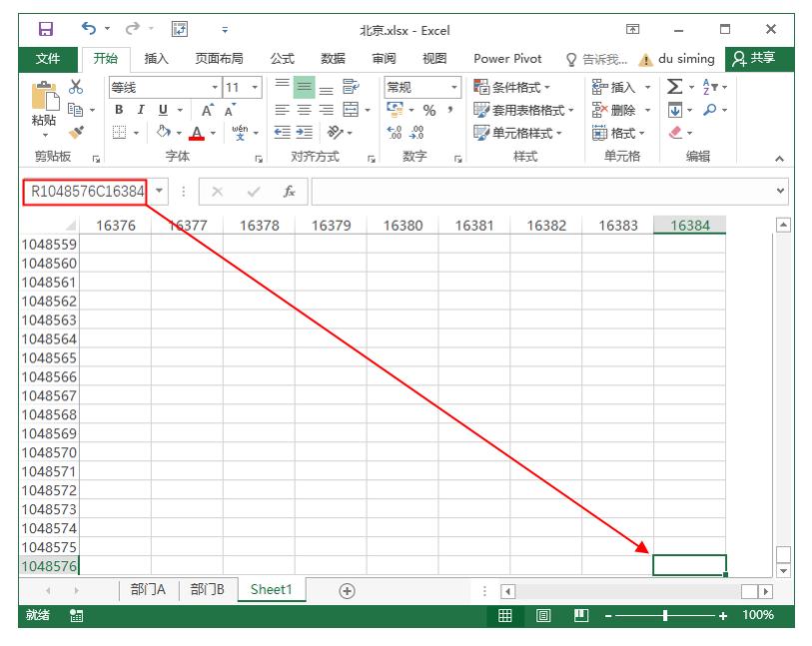This screenshot has width=812, height=646.
Task: Increase the font size
Action: tap(207, 110)
